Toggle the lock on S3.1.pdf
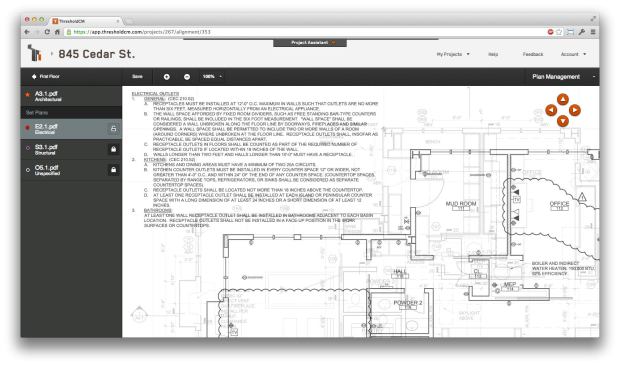This screenshot has height=366, width=620. (x=113, y=149)
